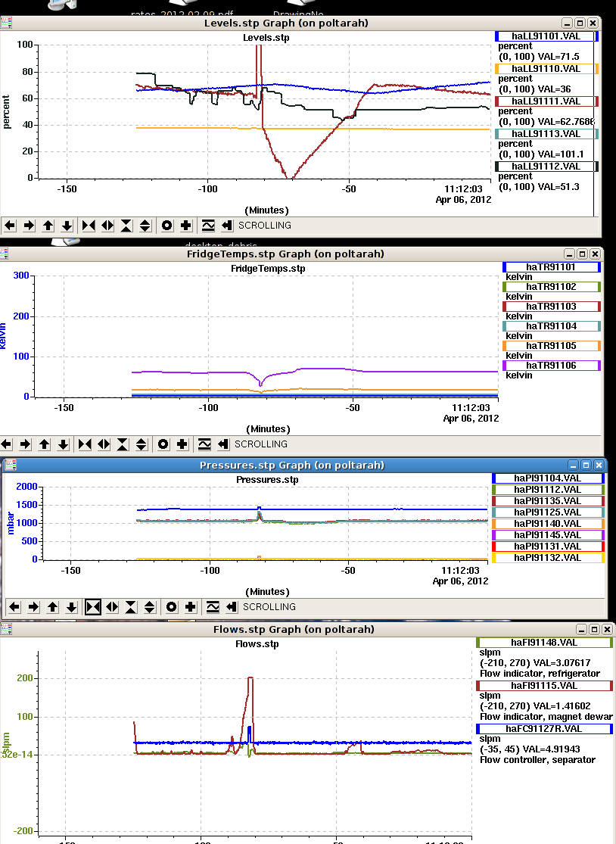Click the plus icon in Levels toolbar

tap(186, 226)
